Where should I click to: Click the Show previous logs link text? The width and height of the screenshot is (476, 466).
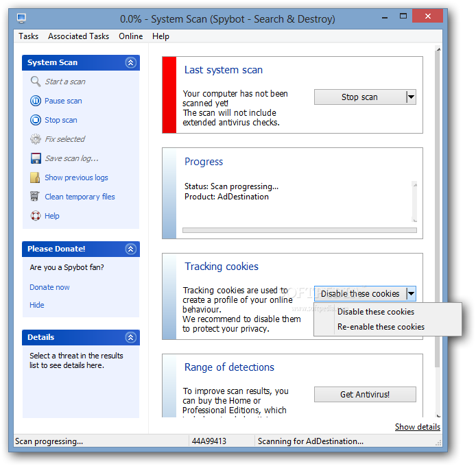[x=76, y=177]
